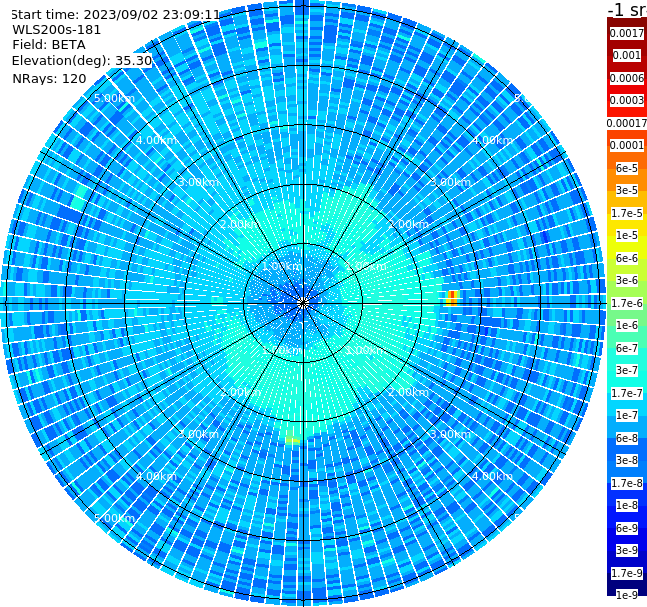Viewport: 647px width, 607px height.
Task: Click the southwest 5.00km range ring label
Action: pos(114,518)
